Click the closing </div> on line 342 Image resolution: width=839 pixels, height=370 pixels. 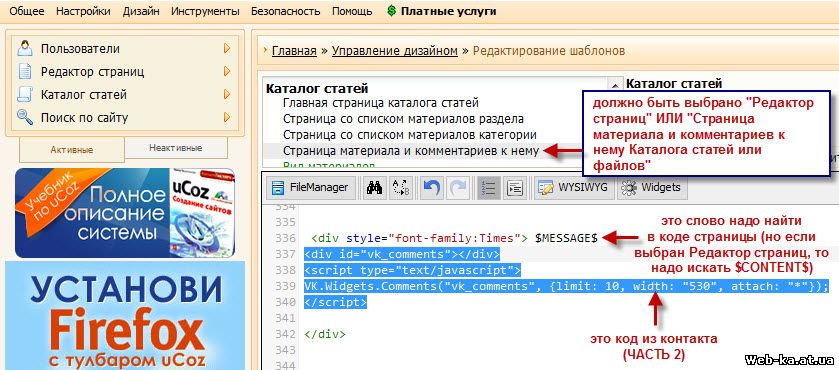coord(325,334)
